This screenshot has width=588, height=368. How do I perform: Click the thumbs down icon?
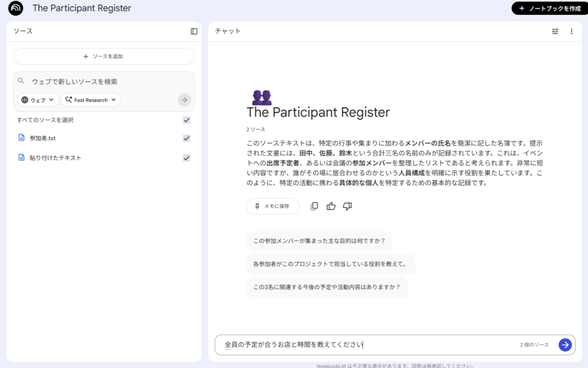tap(347, 206)
